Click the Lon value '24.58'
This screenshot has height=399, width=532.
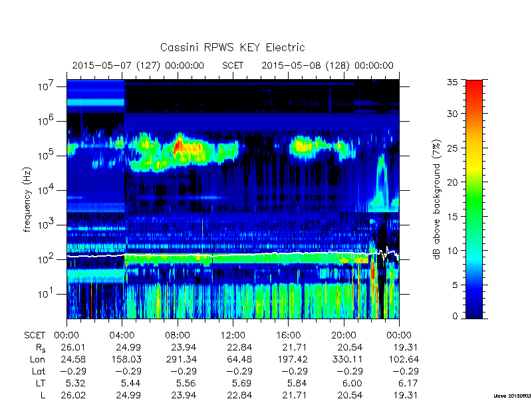[x=73, y=359]
